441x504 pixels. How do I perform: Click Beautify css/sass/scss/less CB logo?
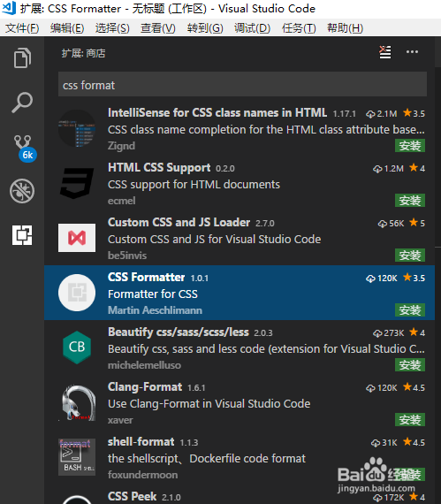[77, 347]
